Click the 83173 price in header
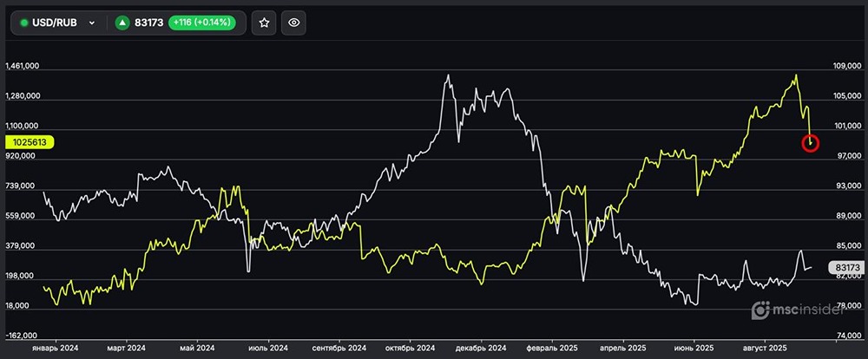The height and width of the screenshot is (359, 868). click(149, 23)
